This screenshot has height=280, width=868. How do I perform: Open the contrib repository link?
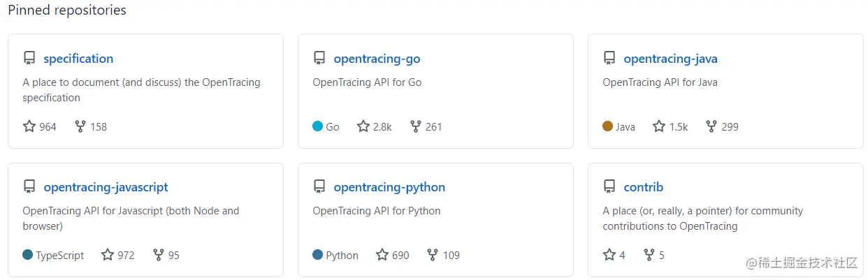[643, 187]
